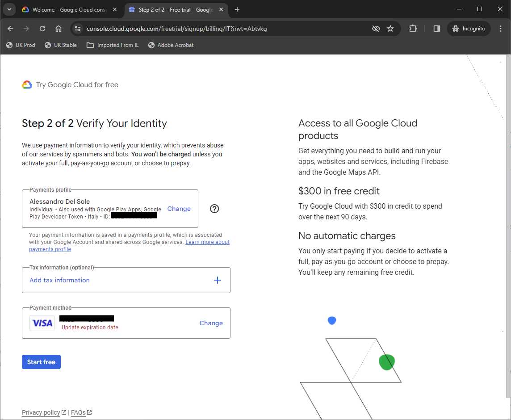Screen dimensions: 511x420
Task: Open the Adobe Acrobat bookmark
Action: pyautogui.click(x=172, y=45)
